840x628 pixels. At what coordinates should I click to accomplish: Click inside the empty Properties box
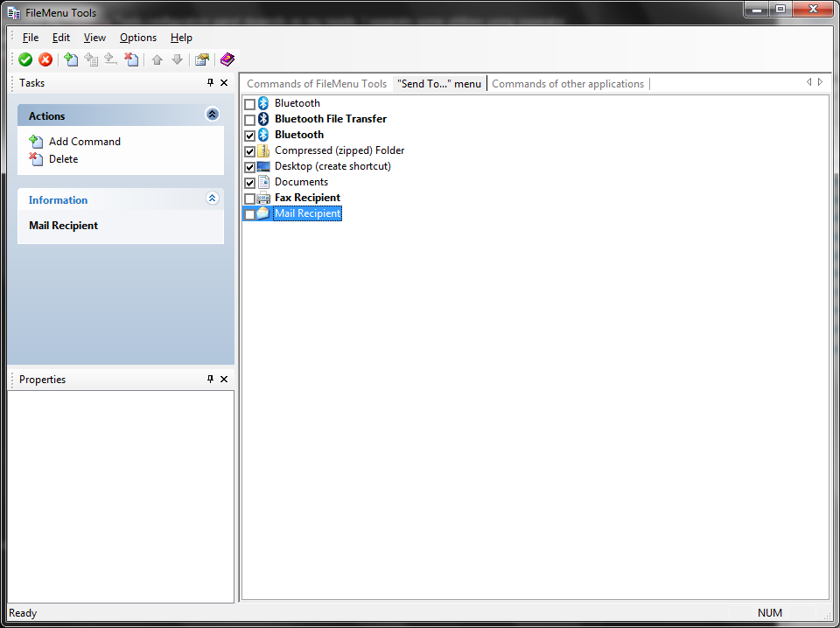pyautogui.click(x=121, y=496)
